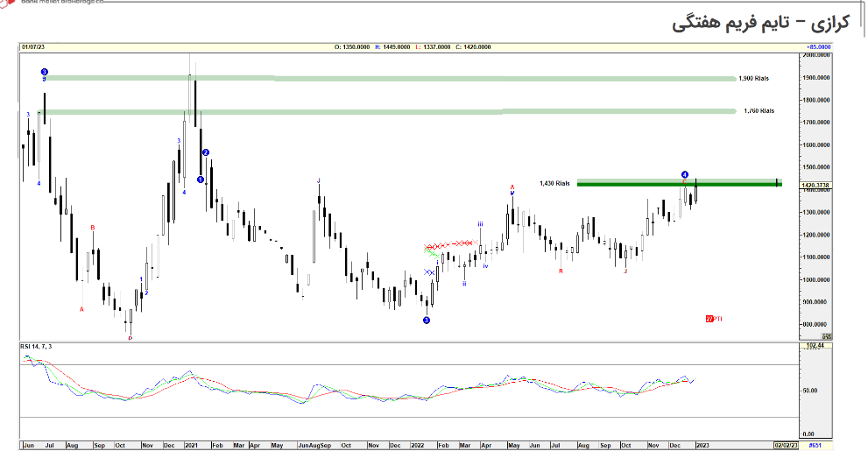
Task: Click the blue X markers below the red row
Action: pyautogui.click(x=430, y=272)
